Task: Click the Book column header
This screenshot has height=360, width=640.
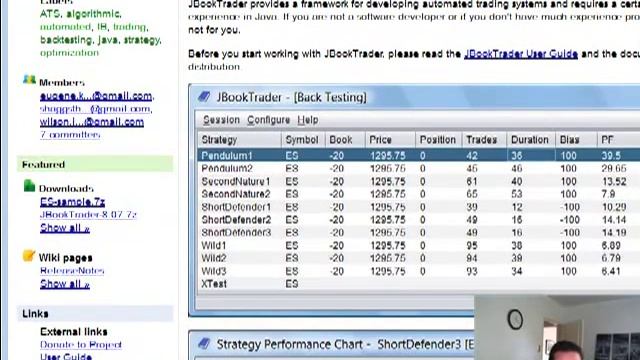Action: click(345, 140)
